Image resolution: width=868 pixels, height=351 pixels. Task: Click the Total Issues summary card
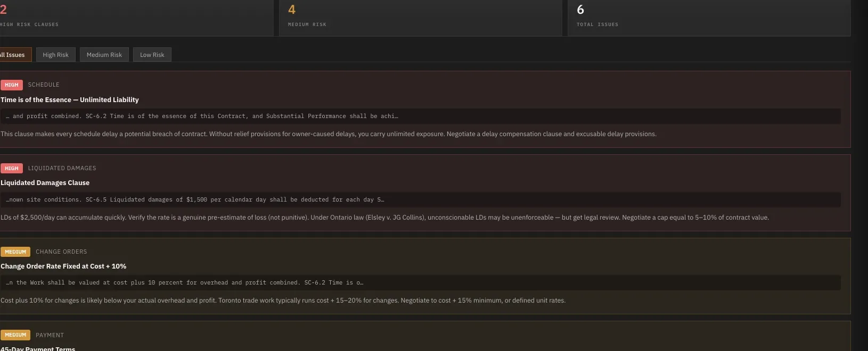tap(709, 18)
